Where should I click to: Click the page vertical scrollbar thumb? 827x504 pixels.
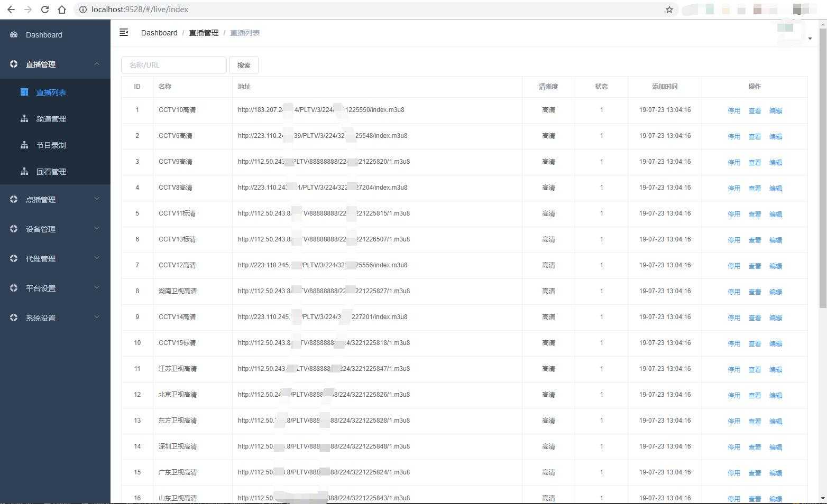(x=823, y=169)
